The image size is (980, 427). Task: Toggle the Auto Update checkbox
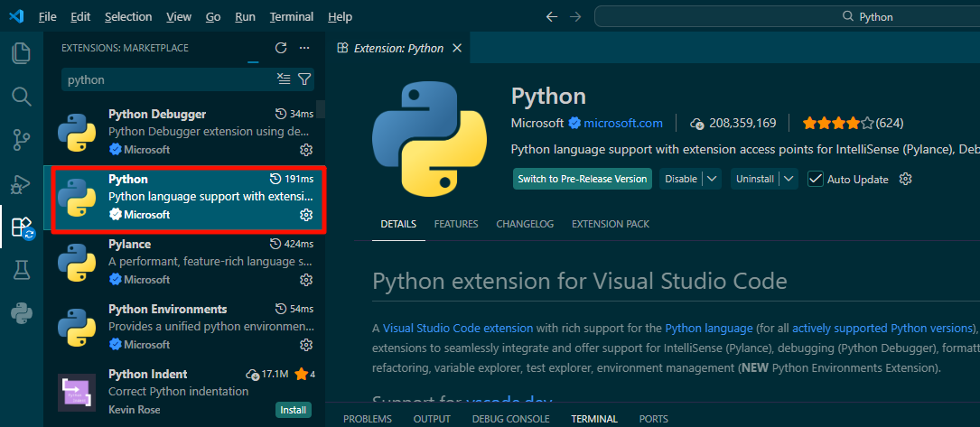tap(815, 179)
